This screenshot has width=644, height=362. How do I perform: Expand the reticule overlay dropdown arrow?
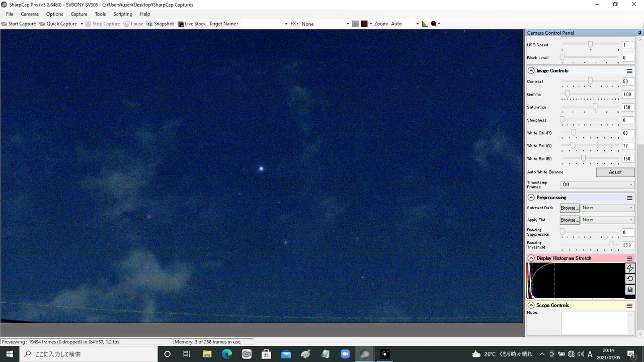click(371, 24)
